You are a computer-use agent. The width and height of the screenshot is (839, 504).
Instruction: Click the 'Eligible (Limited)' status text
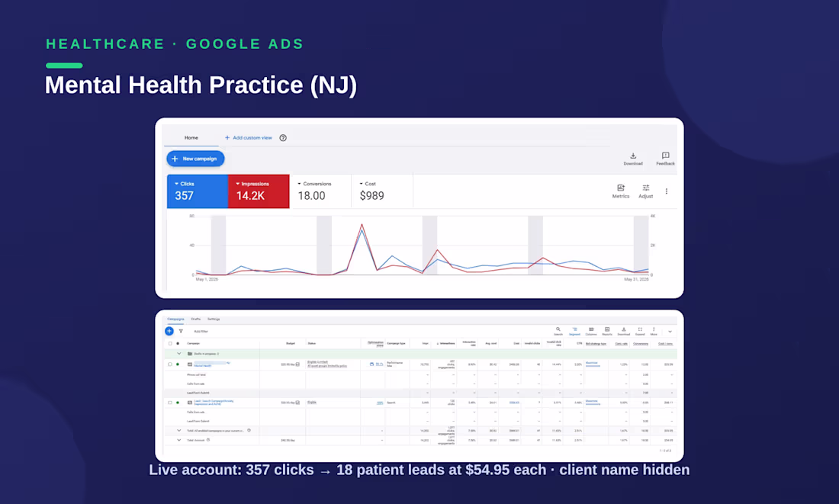[317, 362]
